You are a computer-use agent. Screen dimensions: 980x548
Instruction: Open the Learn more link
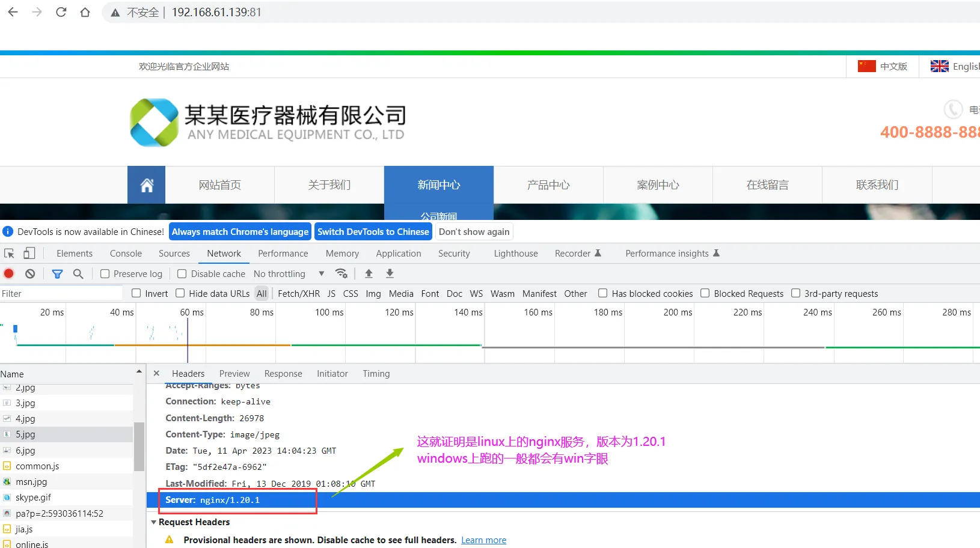tap(483, 540)
